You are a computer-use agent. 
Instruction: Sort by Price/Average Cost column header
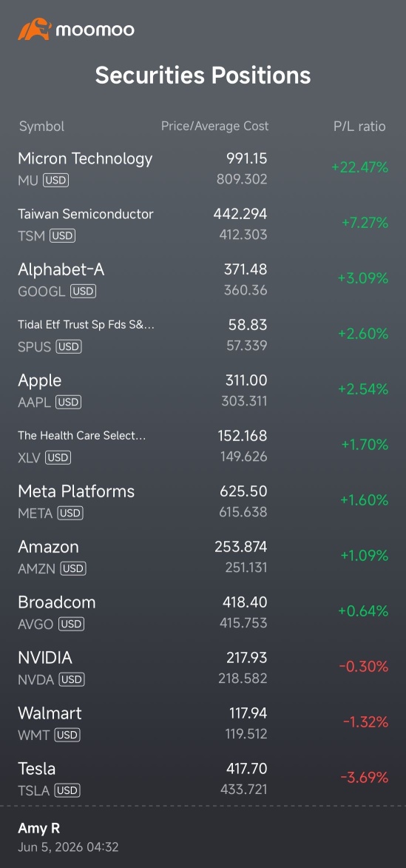[214, 127]
